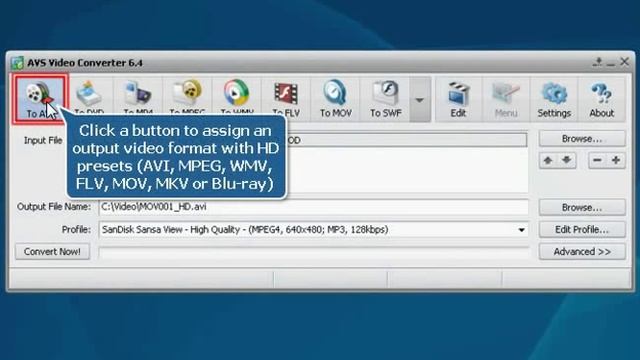Move selected input file up
This screenshot has height=360, width=640.
pyautogui.click(x=548, y=160)
